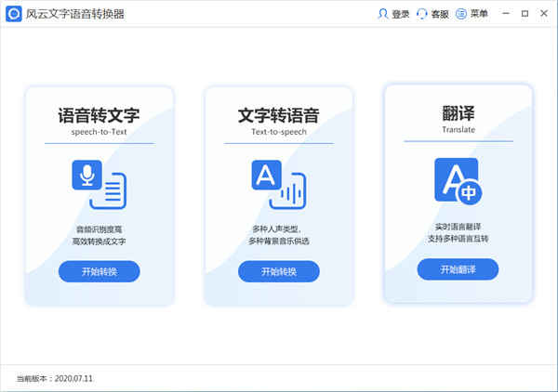The image size is (558, 392).
Task: Start conversion under 语音转文字
Action: click(100, 271)
